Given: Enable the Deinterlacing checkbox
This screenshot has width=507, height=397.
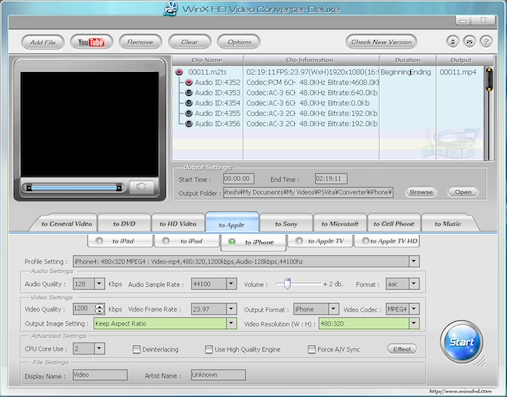Looking at the screenshot, I should [136, 349].
